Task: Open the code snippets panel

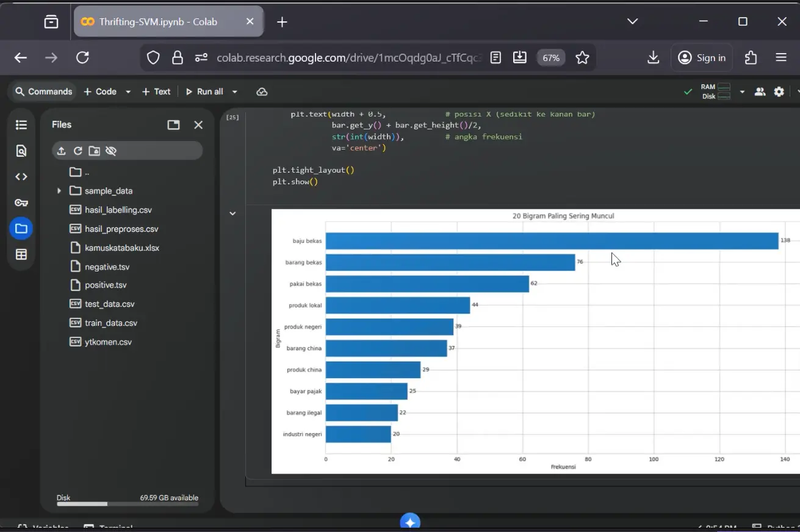Action: [x=21, y=176]
